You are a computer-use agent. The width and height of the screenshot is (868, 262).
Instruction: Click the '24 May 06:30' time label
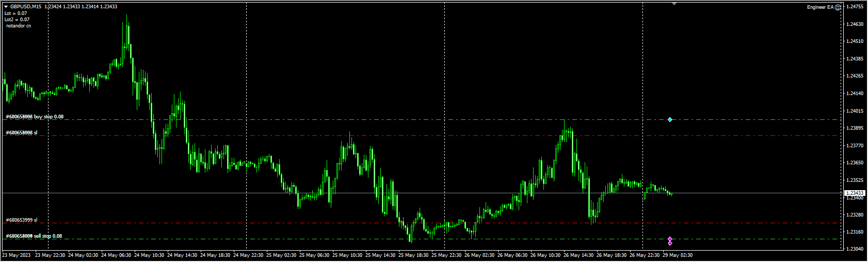116,255
